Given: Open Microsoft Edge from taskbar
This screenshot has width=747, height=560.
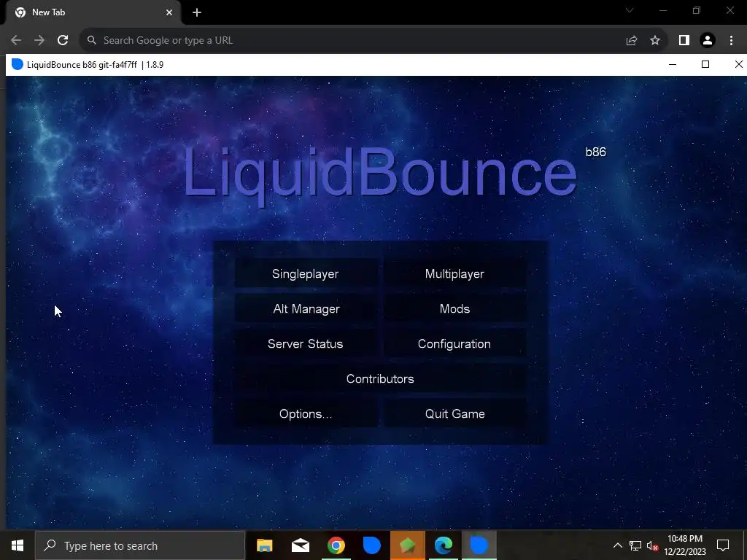Looking at the screenshot, I should (x=443, y=545).
